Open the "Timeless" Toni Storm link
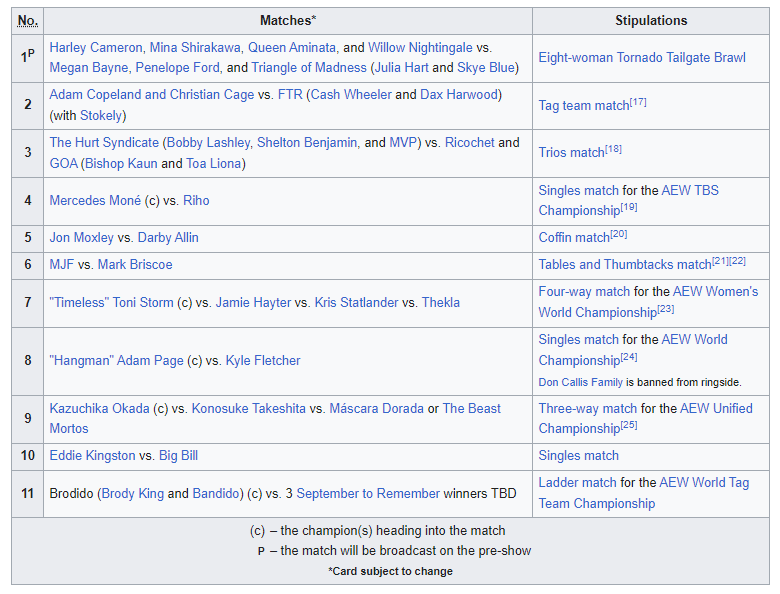 [111, 302]
